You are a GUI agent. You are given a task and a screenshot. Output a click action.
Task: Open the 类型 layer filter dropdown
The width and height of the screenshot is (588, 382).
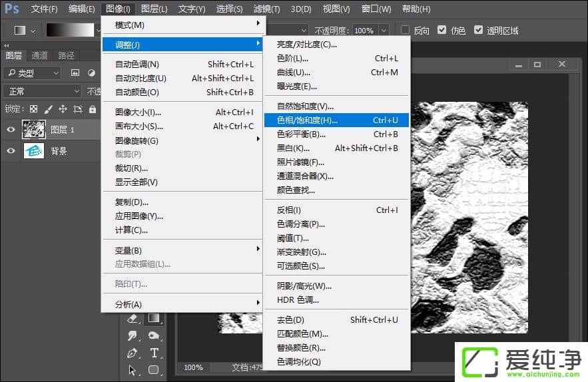(x=31, y=73)
